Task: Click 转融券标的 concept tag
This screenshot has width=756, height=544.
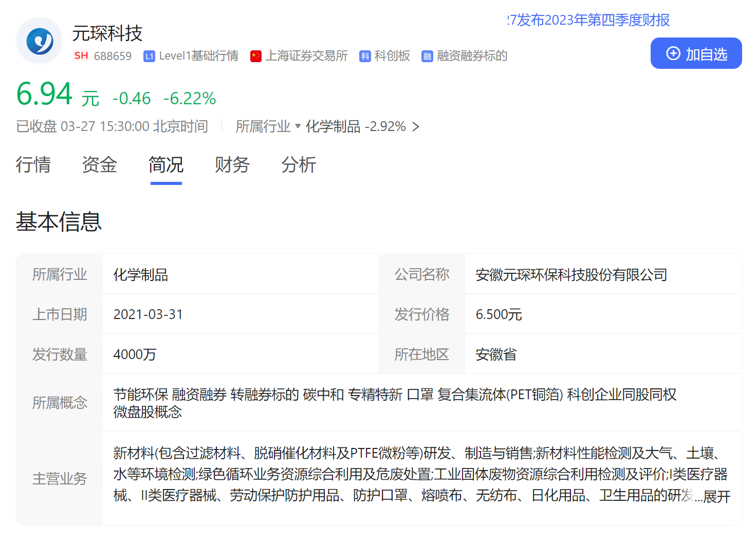Action: pyautogui.click(x=265, y=395)
